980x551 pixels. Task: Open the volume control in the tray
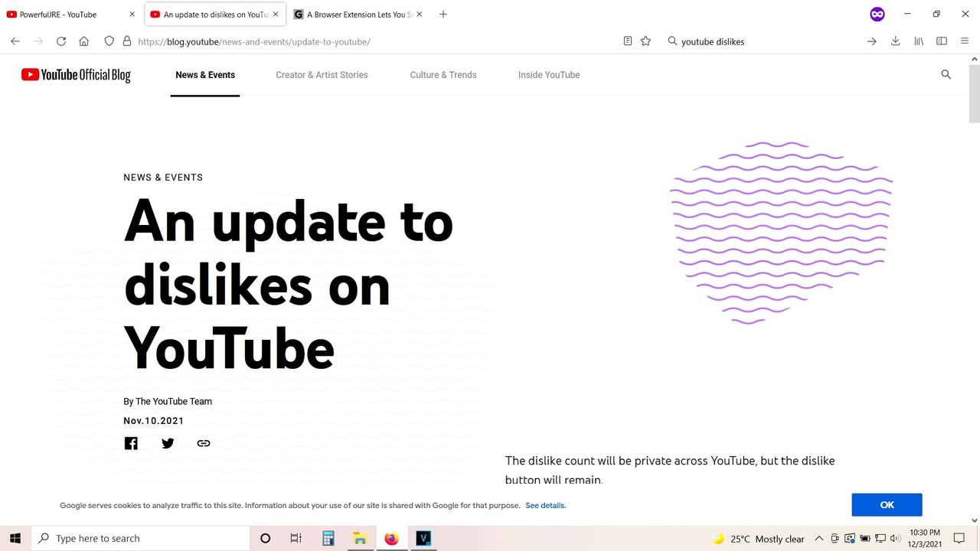[x=895, y=539]
